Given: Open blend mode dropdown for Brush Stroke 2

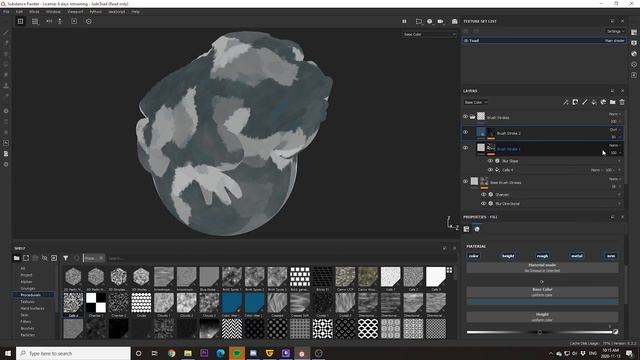Looking at the screenshot, I should [x=615, y=129].
